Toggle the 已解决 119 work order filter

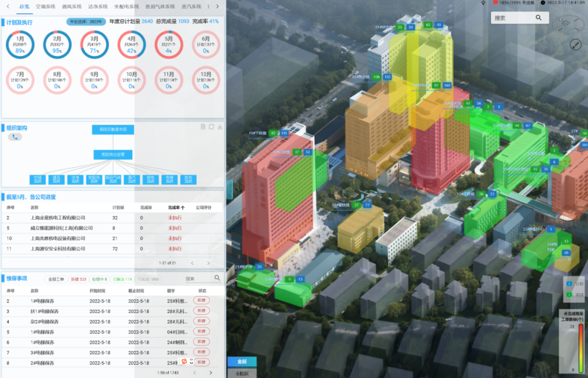click(122, 279)
